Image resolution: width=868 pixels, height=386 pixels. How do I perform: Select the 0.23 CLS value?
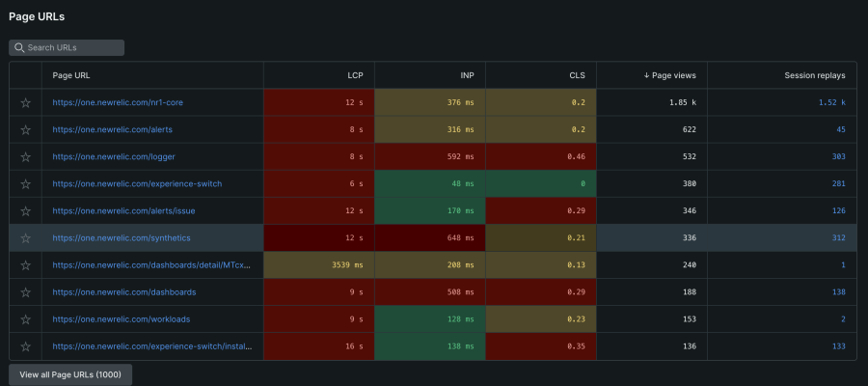(577, 319)
